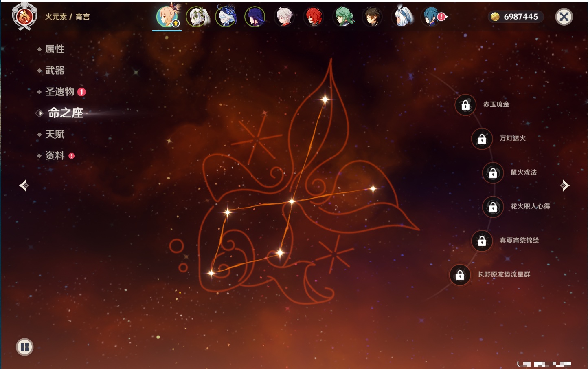The width and height of the screenshot is (588, 369).
Task: Open the locked 赤玉琉金 constellation node
Action: coord(465,105)
